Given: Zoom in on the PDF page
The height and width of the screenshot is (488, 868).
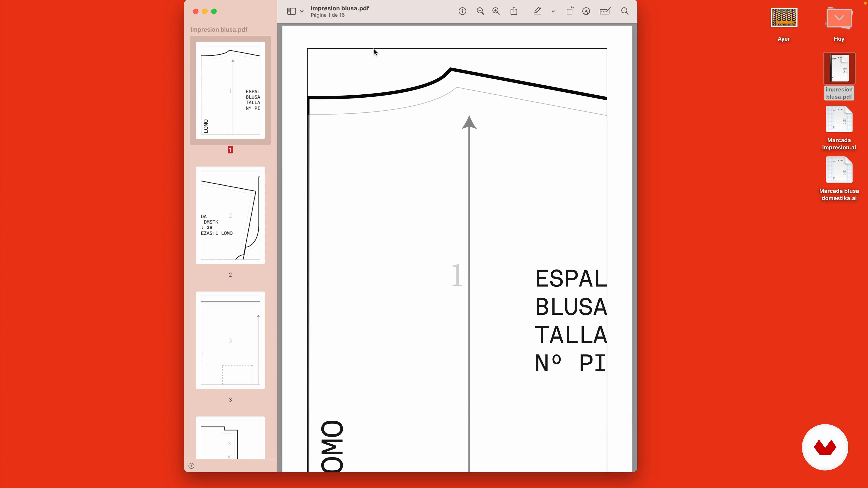Looking at the screenshot, I should (x=496, y=12).
